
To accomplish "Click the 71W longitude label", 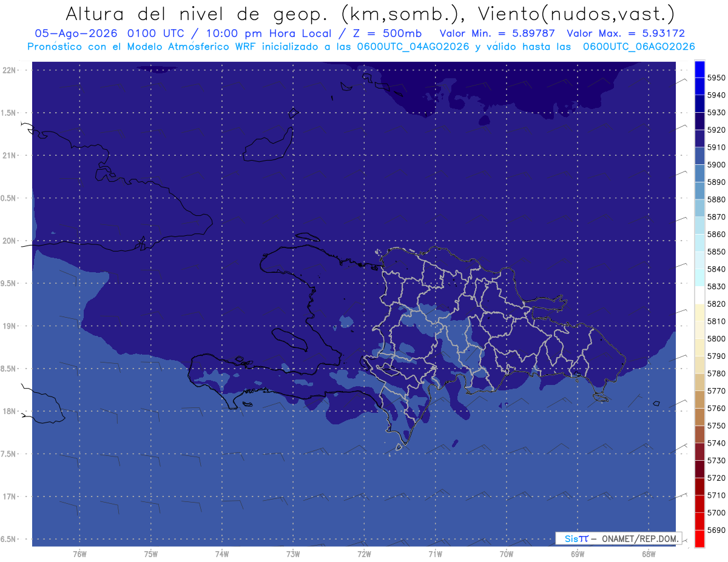I will point(435,554).
